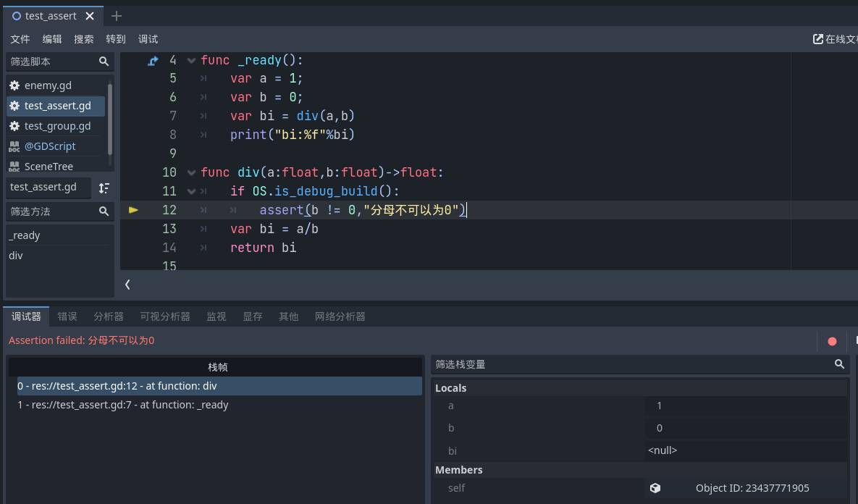Screen dimensions: 858x504
Task: Jump to div in methods list
Action: [60, 256]
